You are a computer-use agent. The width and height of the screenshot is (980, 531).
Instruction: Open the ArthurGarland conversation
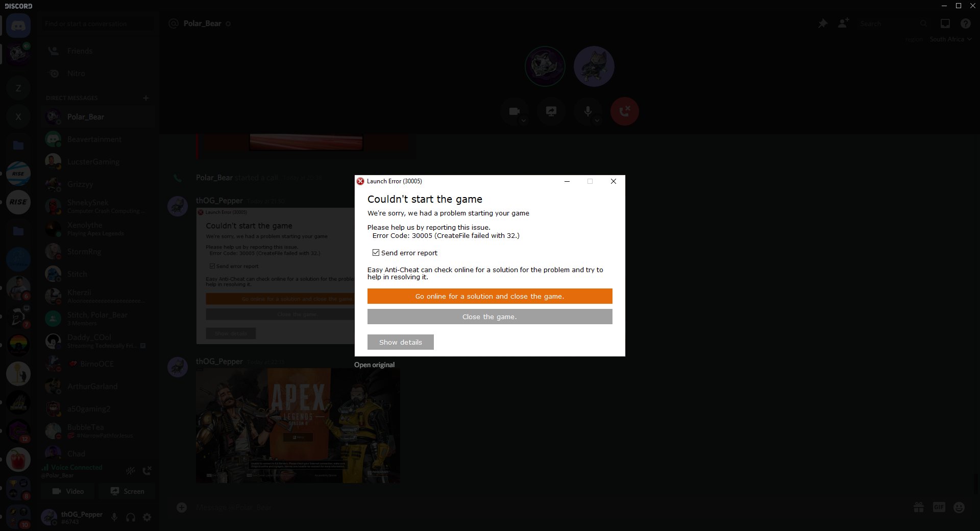tap(97, 387)
